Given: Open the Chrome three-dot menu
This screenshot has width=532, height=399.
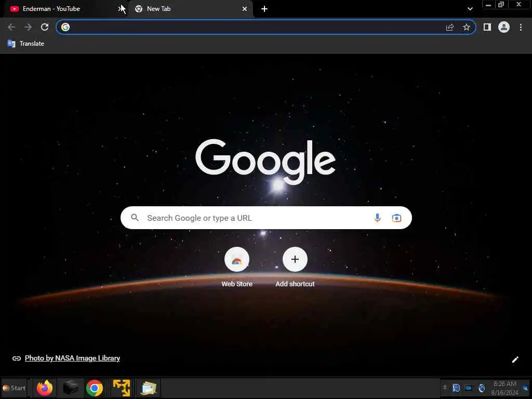Looking at the screenshot, I should pyautogui.click(x=521, y=27).
